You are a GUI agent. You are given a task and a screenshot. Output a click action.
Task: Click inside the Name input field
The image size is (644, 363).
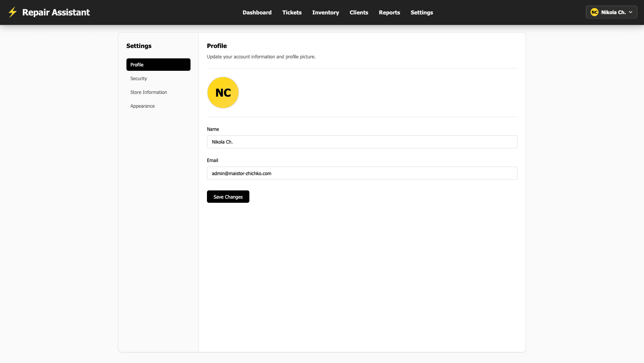tap(362, 142)
